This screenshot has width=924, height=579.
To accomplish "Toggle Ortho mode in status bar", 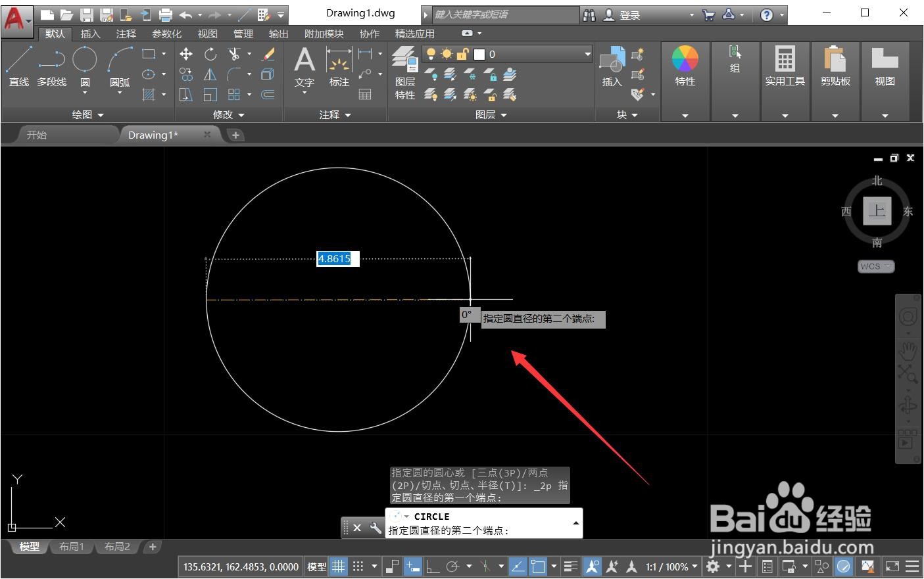I will pos(433,567).
